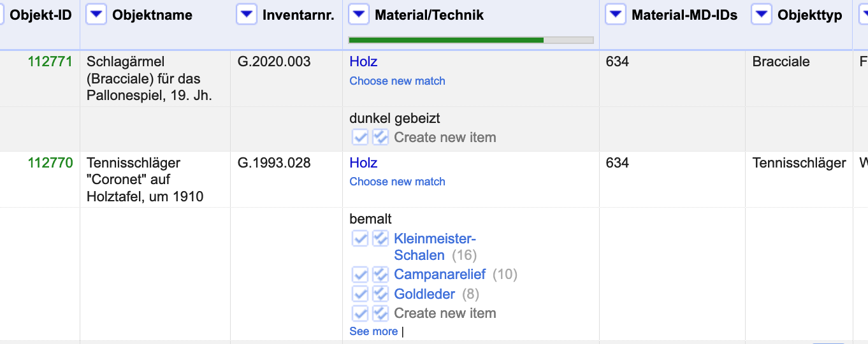
Task: Expand the Material/Technik column menu
Action: coord(359,15)
